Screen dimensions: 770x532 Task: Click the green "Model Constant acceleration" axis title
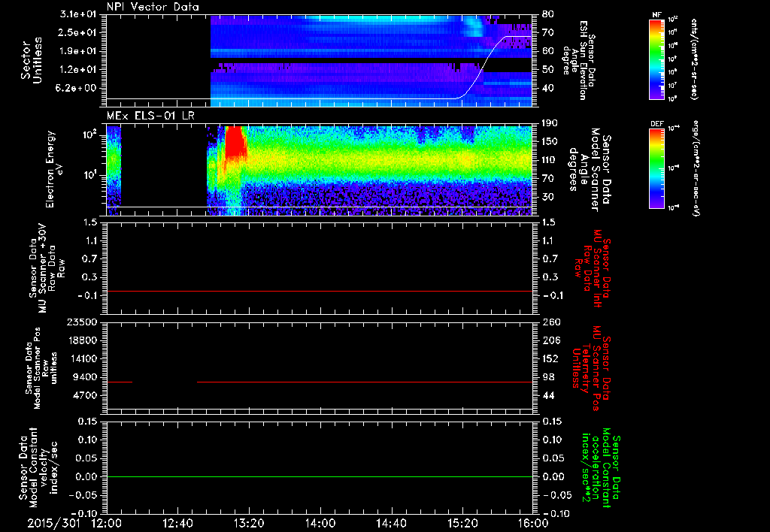pos(601,468)
